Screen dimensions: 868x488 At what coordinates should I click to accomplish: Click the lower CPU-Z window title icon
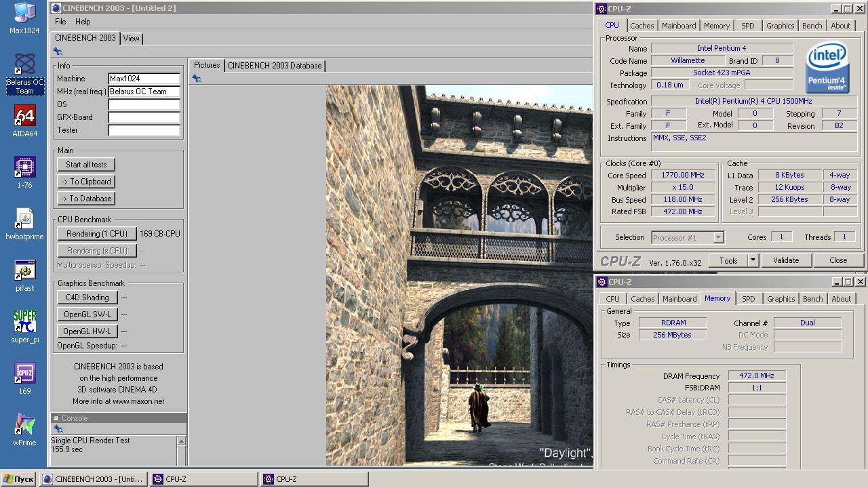[x=601, y=282]
